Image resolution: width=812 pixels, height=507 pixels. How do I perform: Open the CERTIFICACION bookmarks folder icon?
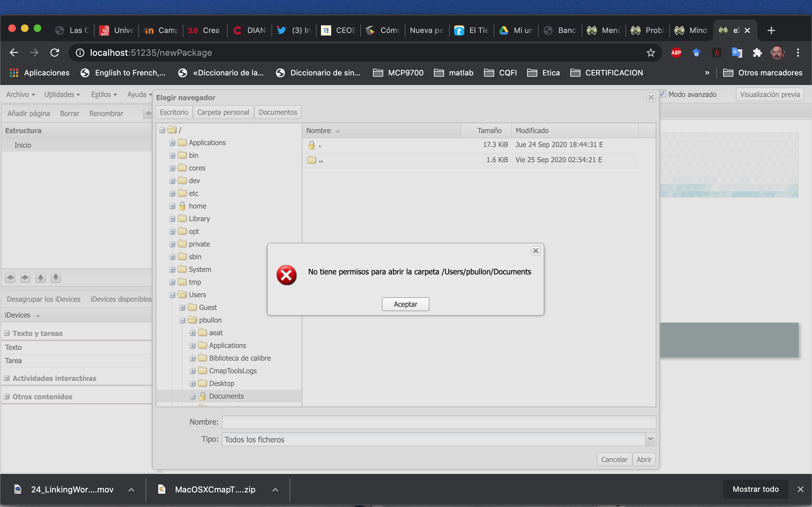(x=575, y=73)
